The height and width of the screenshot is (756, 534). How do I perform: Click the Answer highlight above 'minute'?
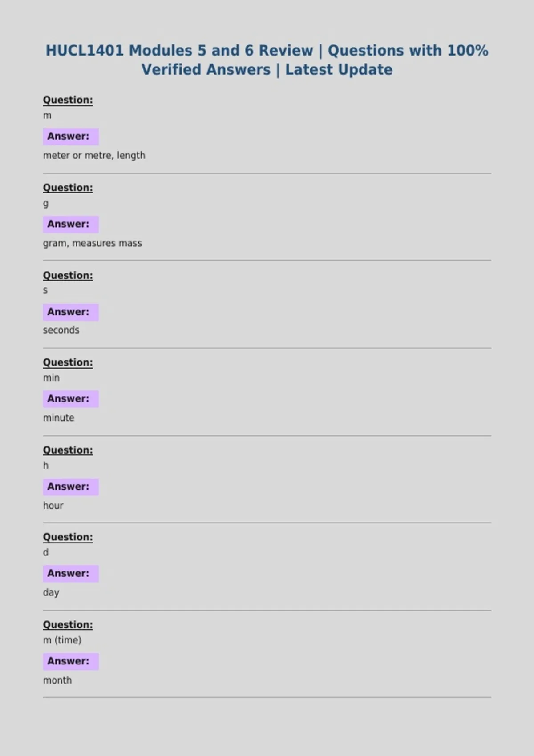click(x=71, y=399)
